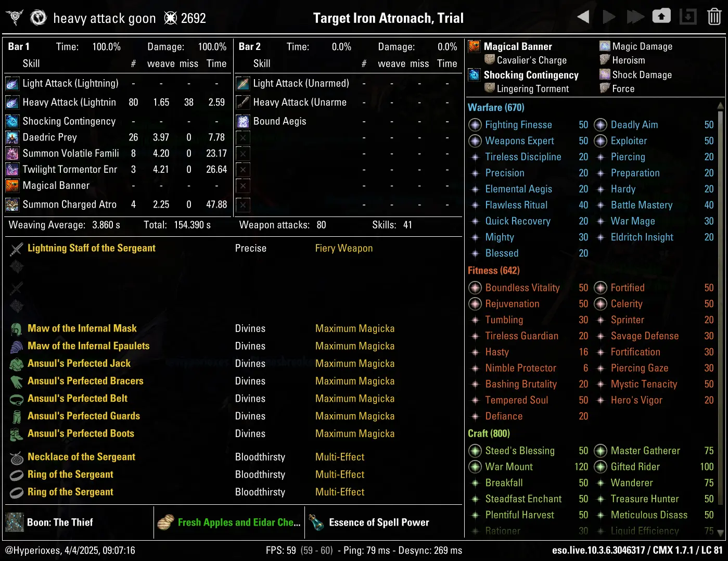
Task: Click the Warfare (670) section header
Action: [496, 108]
